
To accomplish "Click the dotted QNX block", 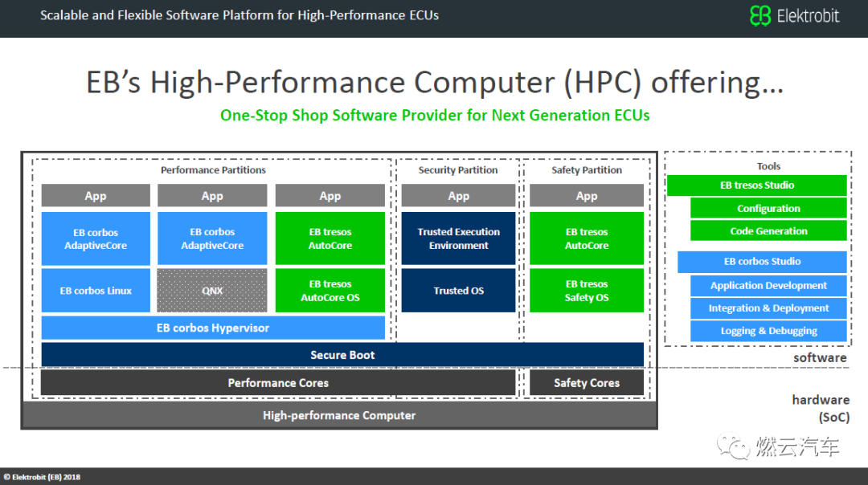I will click(x=212, y=291).
